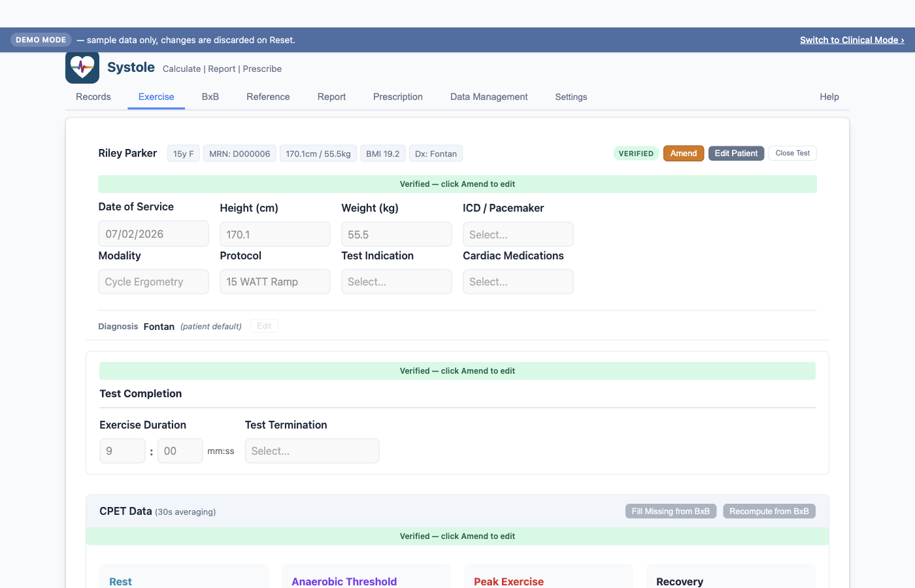Image resolution: width=915 pixels, height=588 pixels.
Task: Switch to the Prescription tab
Action: click(x=398, y=97)
